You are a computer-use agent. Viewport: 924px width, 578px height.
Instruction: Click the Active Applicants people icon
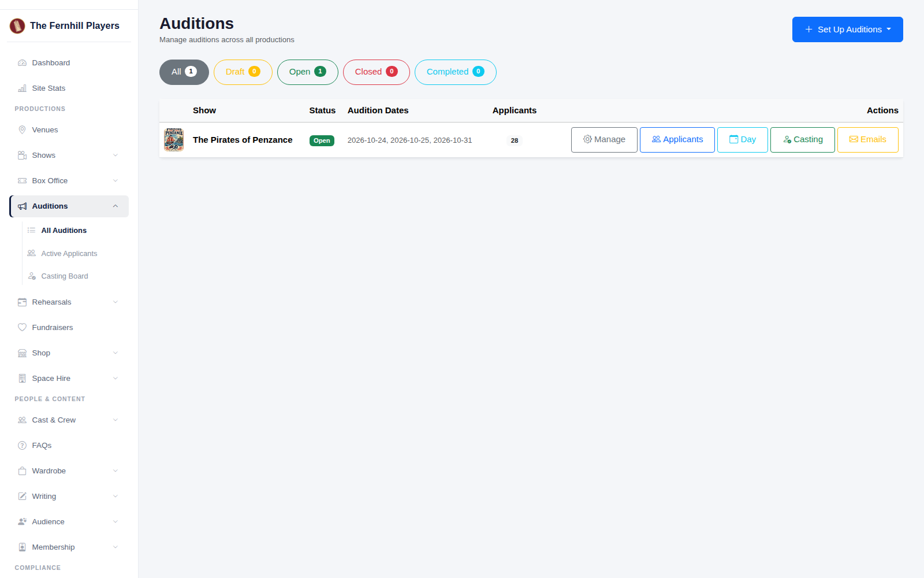(31, 254)
